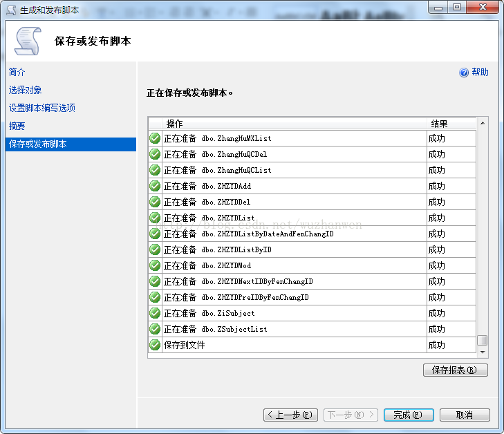The image size is (504, 434).
Task: Click success icon for dbo.ZHZYDListByDateAndFenChangID row
Action: 155,234
